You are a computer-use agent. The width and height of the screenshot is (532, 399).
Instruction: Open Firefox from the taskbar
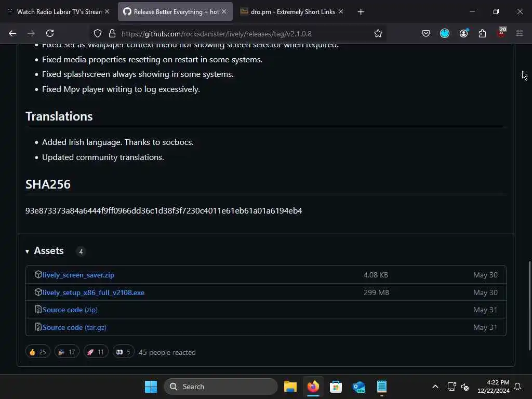click(313, 387)
